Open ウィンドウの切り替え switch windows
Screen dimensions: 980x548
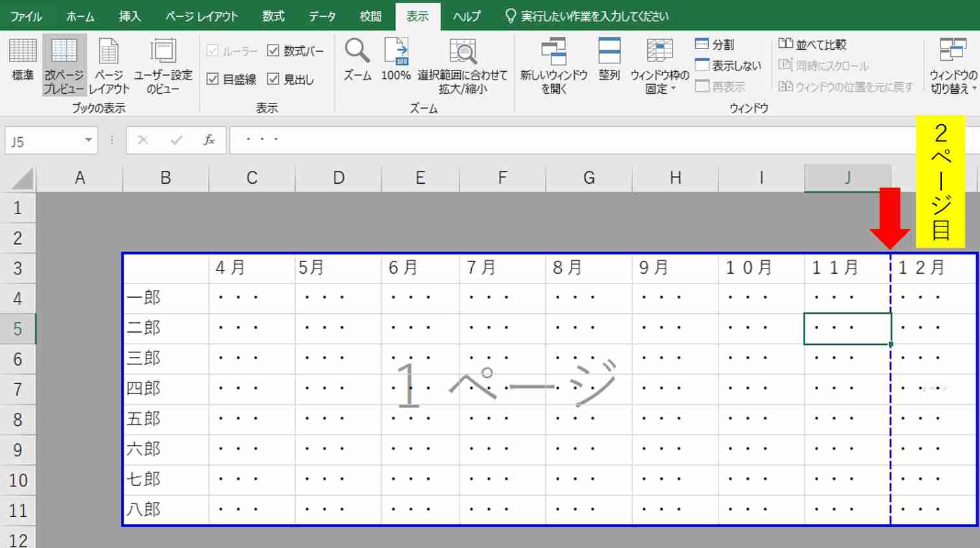tap(953, 65)
